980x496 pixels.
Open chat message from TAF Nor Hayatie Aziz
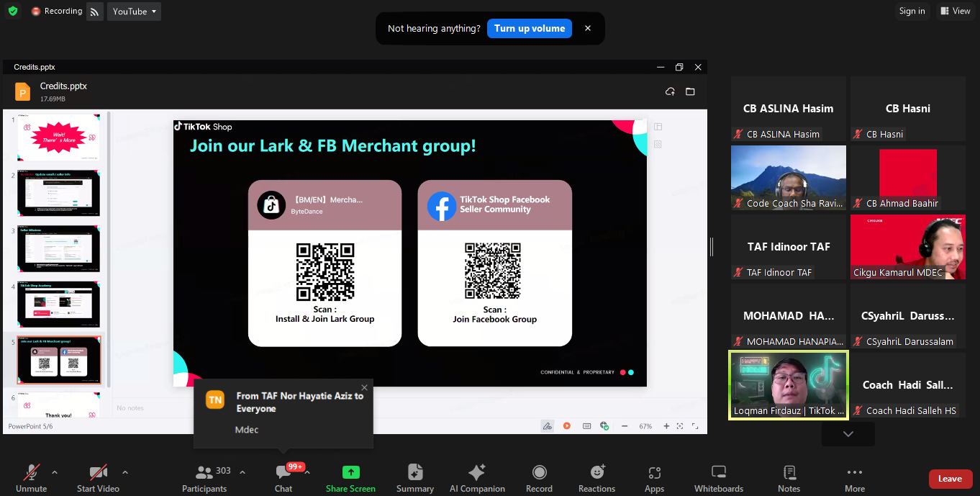coord(283,413)
